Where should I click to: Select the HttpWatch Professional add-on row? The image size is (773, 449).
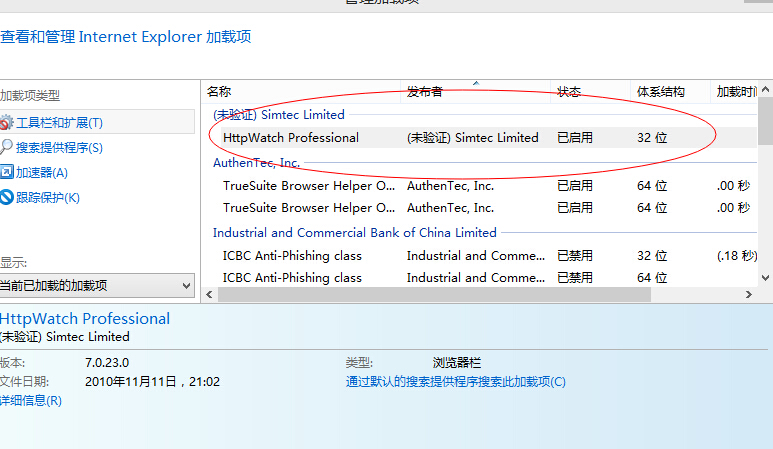(x=291, y=138)
